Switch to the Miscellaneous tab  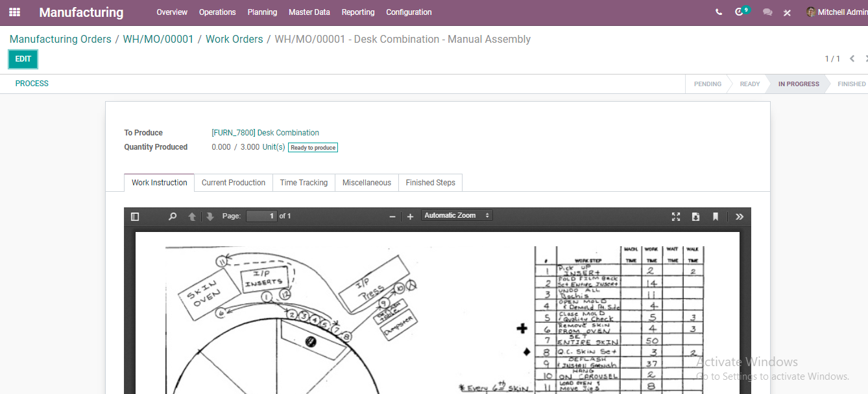coord(367,183)
